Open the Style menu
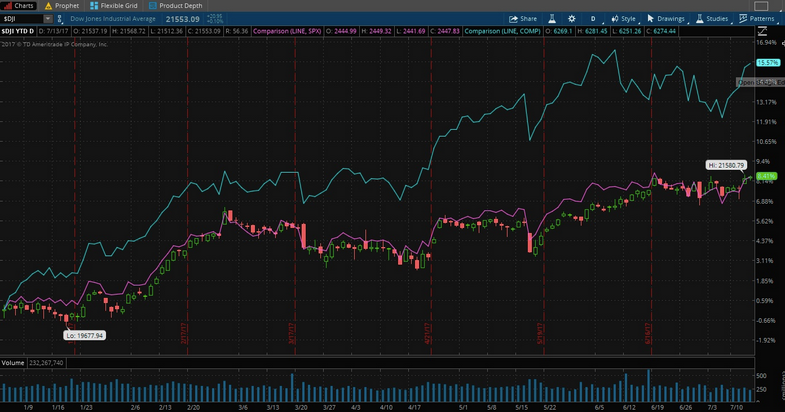The image size is (785, 412). [x=624, y=19]
